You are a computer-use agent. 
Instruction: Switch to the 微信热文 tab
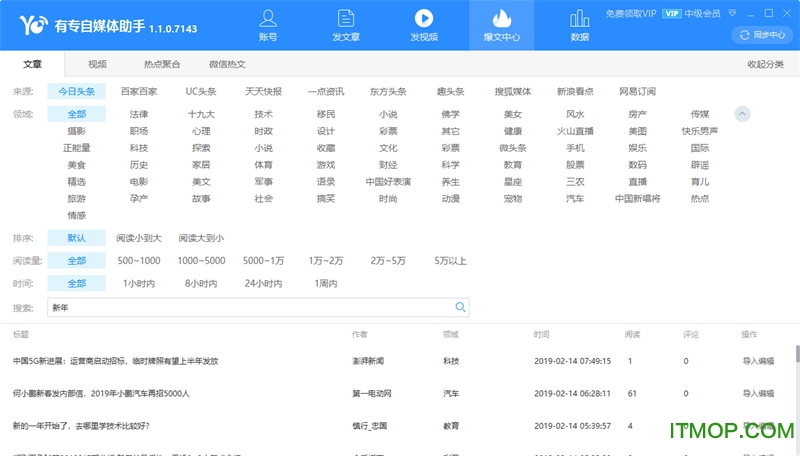(227, 64)
